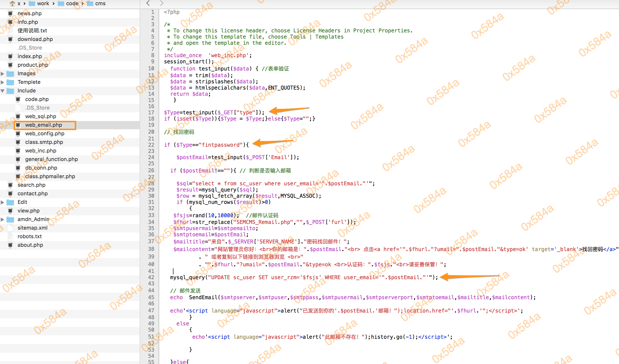Click the code folder in breadcrumb
The width and height of the screenshot is (619, 364).
pos(72,3)
